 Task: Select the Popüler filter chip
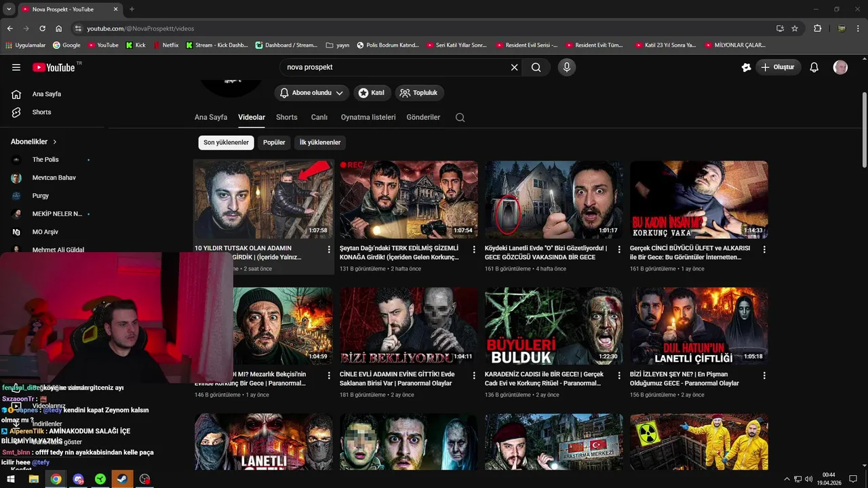click(274, 142)
